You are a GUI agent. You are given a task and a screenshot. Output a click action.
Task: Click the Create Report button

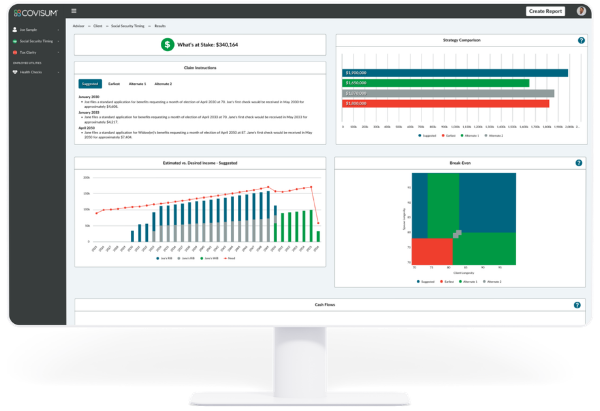point(545,11)
